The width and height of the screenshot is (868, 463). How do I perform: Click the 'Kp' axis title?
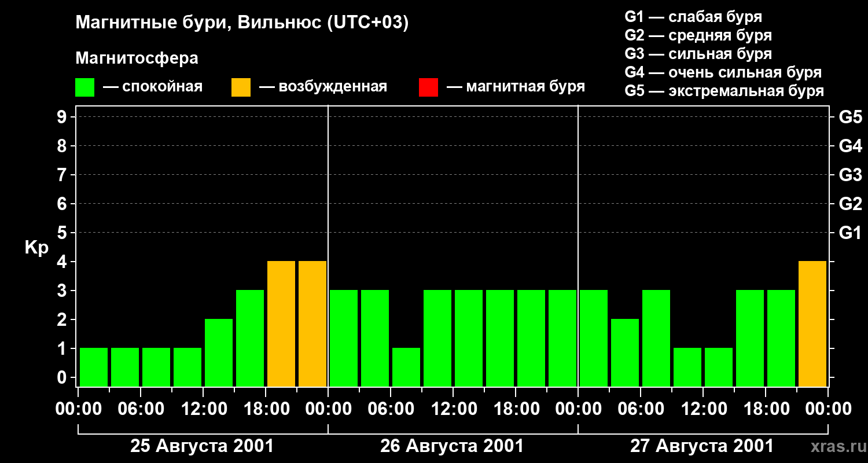pos(36,248)
